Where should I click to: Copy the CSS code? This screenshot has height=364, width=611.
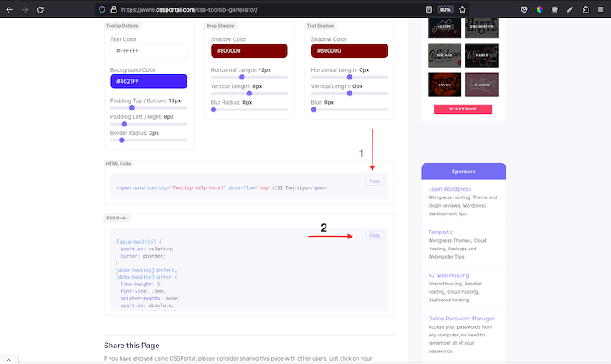click(x=374, y=235)
